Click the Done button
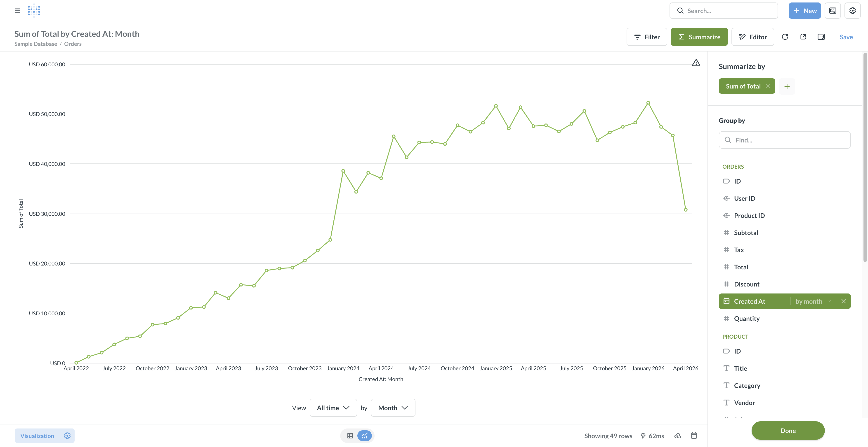The width and height of the screenshot is (868, 447). pyautogui.click(x=788, y=431)
